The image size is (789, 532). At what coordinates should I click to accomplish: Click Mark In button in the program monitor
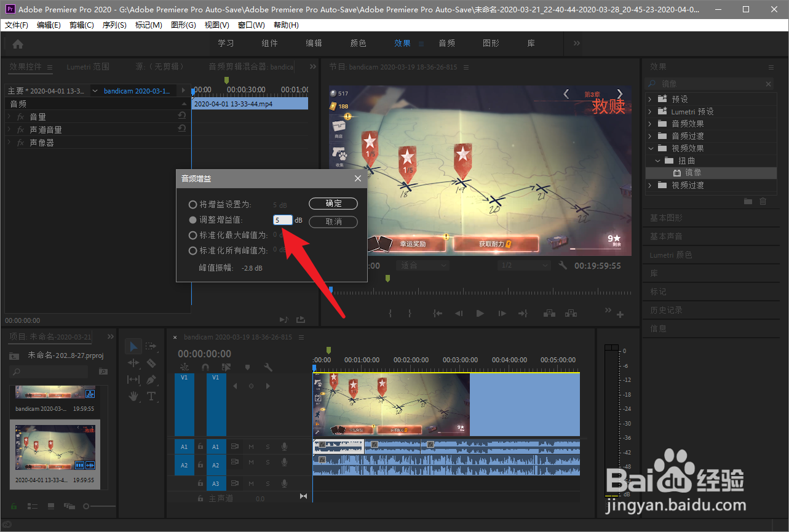[x=390, y=314]
